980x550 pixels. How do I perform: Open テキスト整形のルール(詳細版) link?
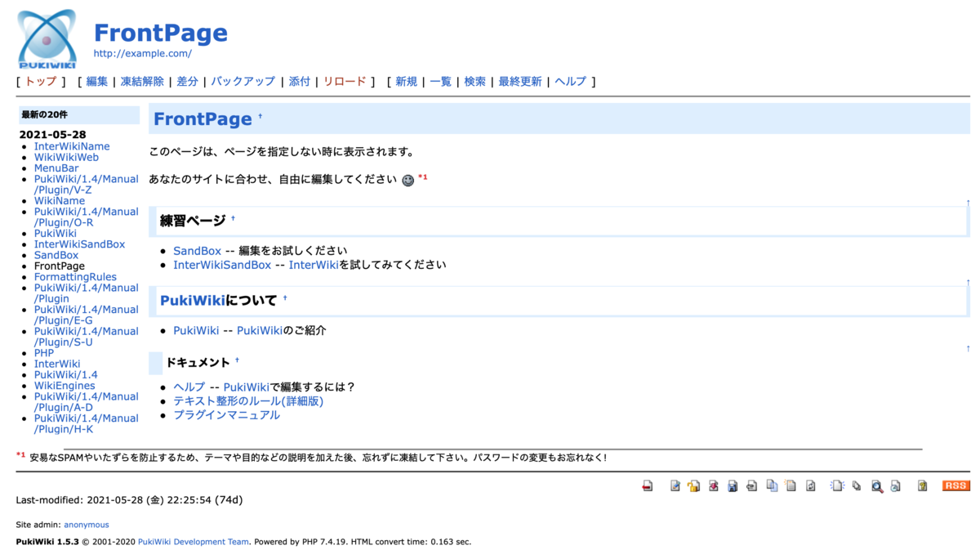click(248, 401)
